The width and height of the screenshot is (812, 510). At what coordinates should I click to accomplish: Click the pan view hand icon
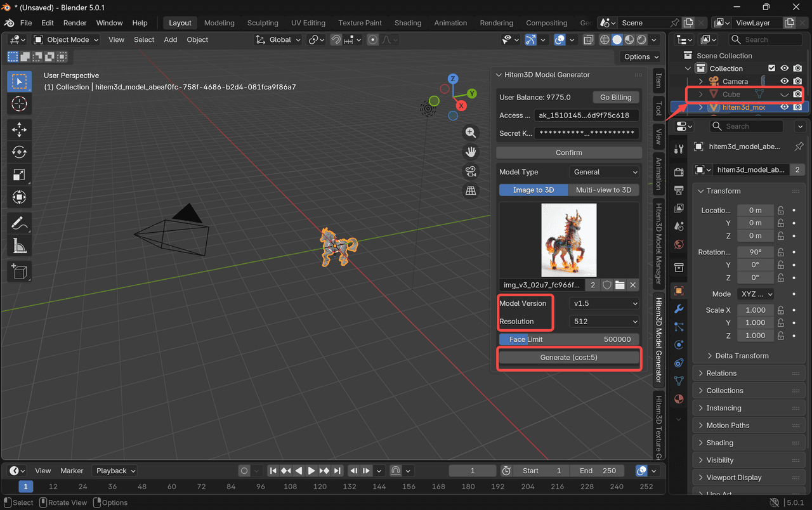point(471,152)
